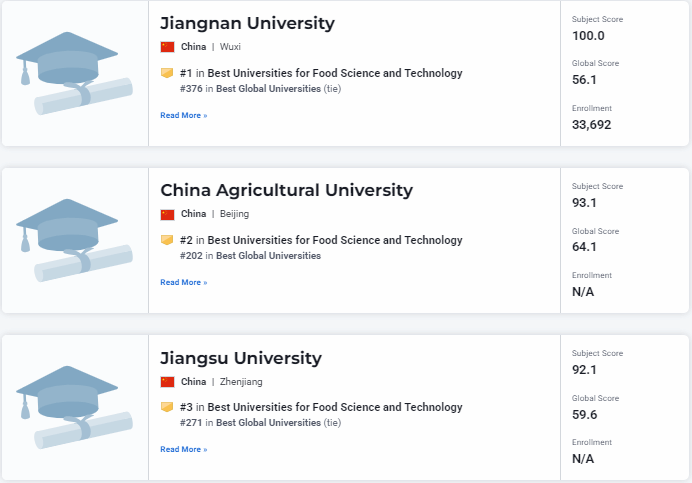Screen dimensions: 692x483
Task: Open Jiangsu University title link
Action: 241,357
